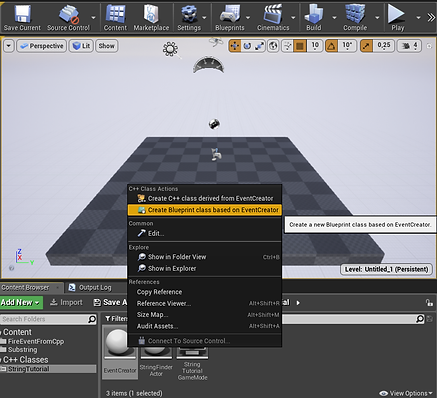The image size is (437, 398).
Task: Click the Add New button
Action: pos(21,303)
